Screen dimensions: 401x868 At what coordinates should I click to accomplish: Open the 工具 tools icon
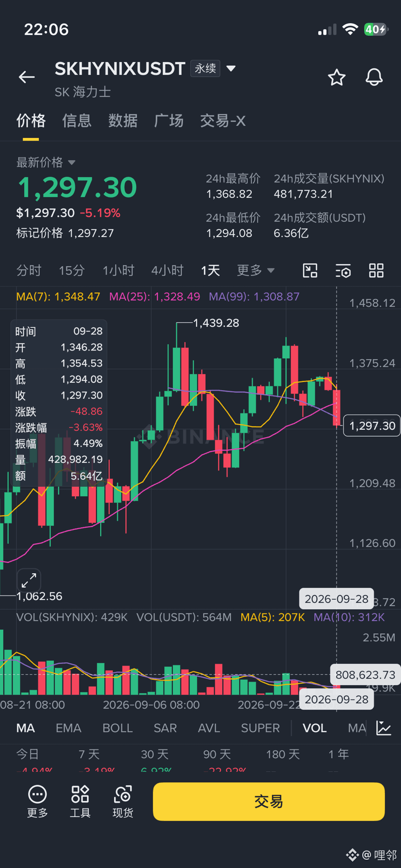tap(80, 802)
